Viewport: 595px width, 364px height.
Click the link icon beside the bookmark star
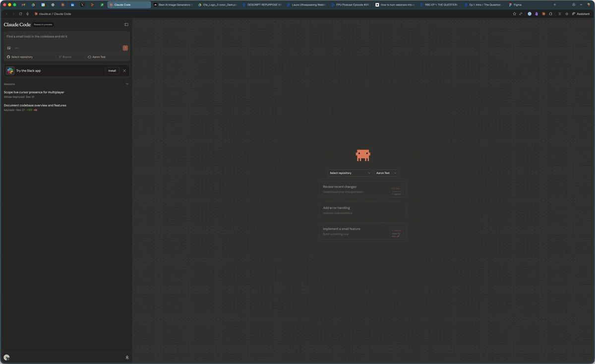(x=521, y=14)
